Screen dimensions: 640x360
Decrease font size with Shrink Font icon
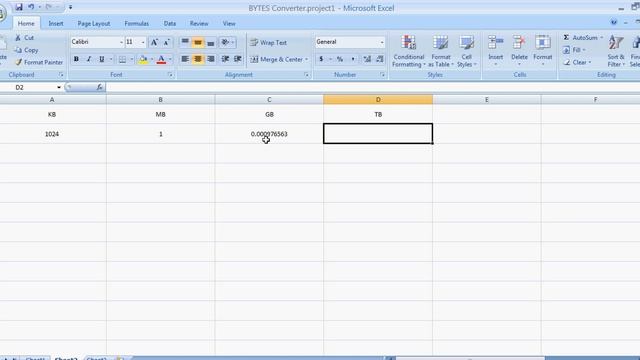(167, 42)
